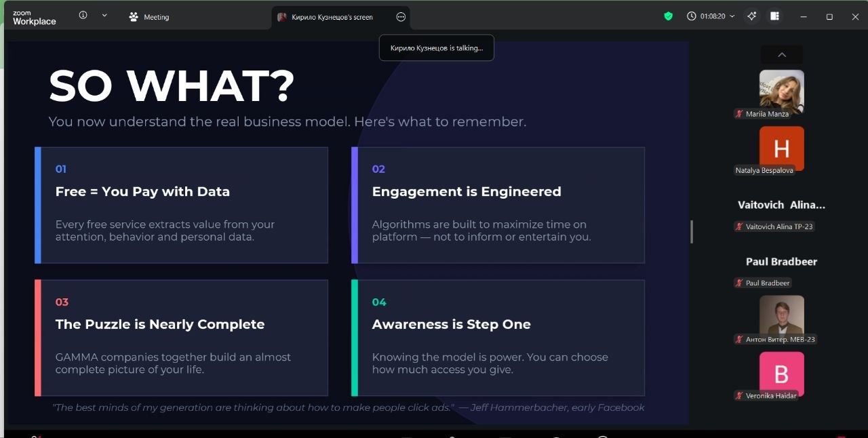This screenshot has width=868, height=438.
Task: Click the green encryption shield icon
Action: pos(668,16)
